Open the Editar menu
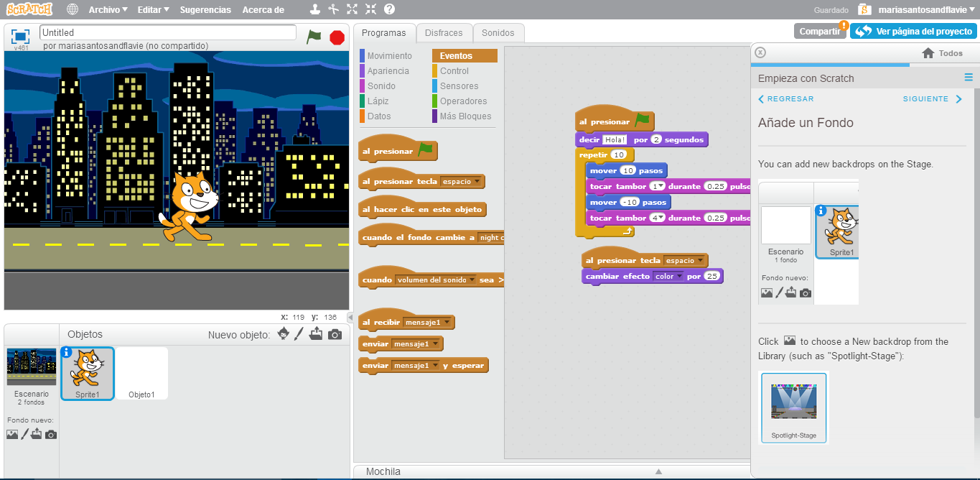 pos(153,10)
